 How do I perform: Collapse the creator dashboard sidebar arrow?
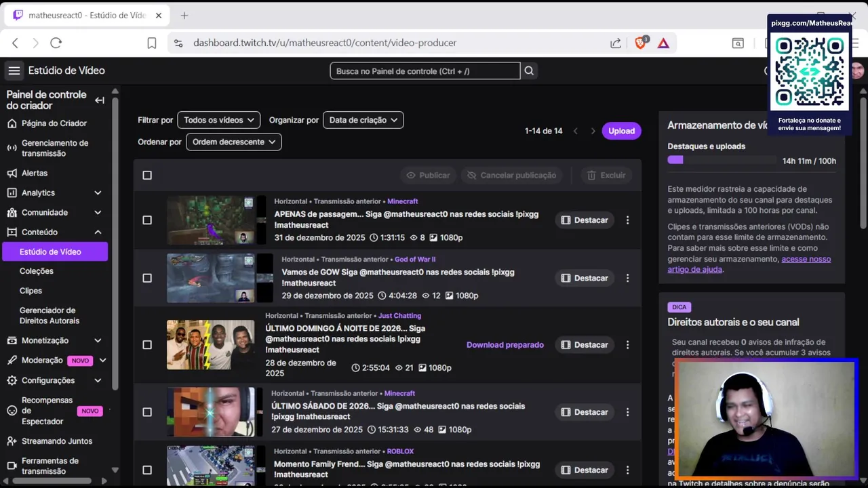click(100, 100)
